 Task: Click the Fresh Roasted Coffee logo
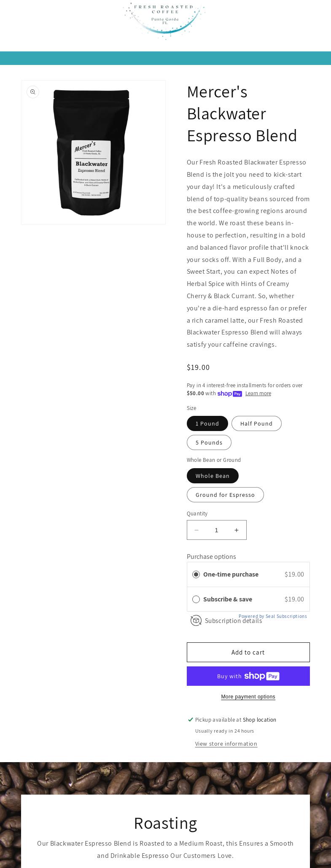164,20
